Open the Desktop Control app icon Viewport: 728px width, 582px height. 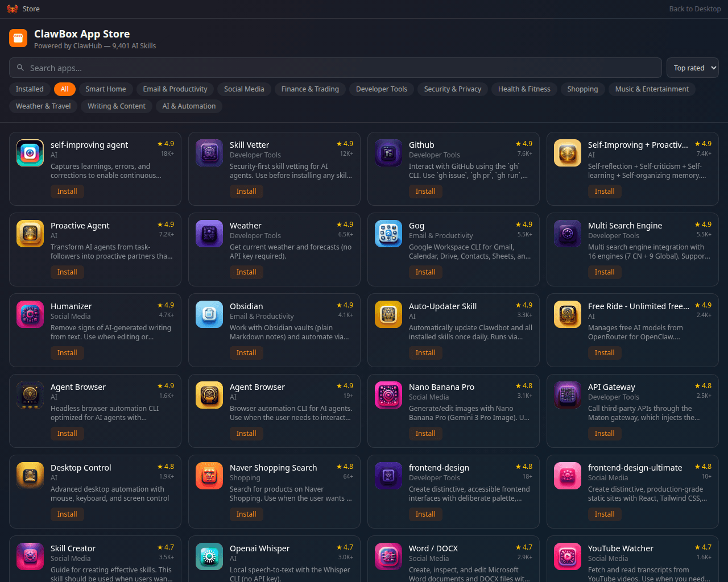[30, 476]
